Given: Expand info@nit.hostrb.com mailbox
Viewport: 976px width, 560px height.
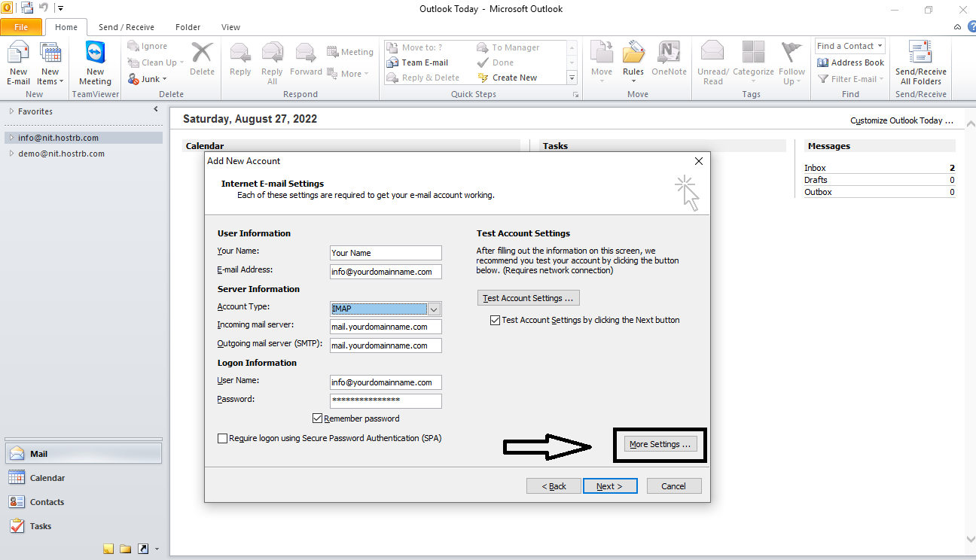Looking at the screenshot, I should pyautogui.click(x=11, y=138).
